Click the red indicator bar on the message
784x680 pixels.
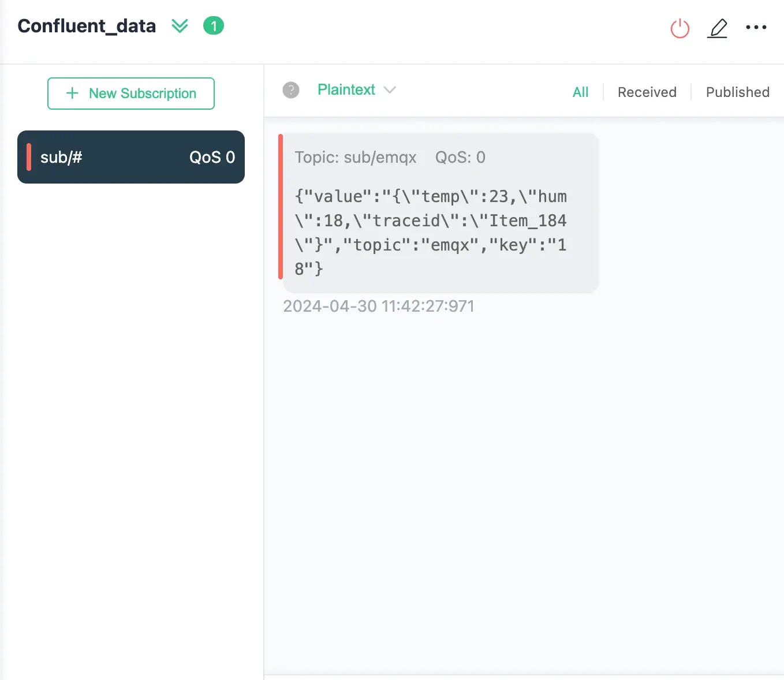pos(281,212)
